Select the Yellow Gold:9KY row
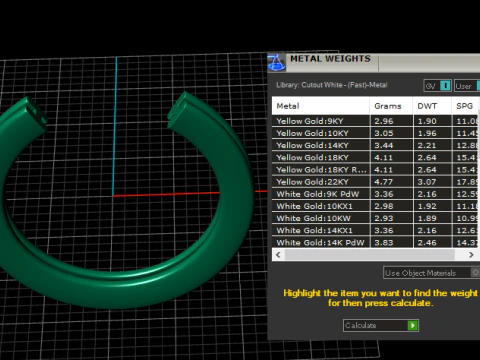This screenshot has width=480, height=360. [x=376, y=121]
